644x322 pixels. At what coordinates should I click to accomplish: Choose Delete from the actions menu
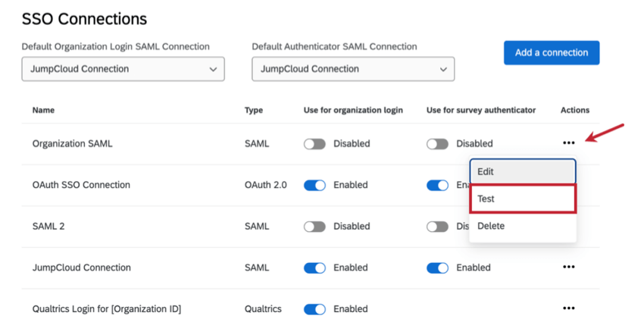(x=522, y=226)
